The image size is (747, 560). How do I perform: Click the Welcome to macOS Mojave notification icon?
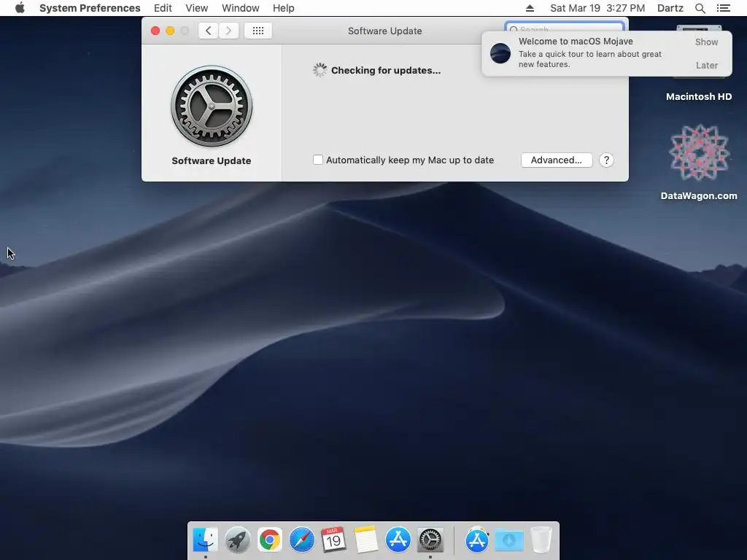pyautogui.click(x=500, y=52)
